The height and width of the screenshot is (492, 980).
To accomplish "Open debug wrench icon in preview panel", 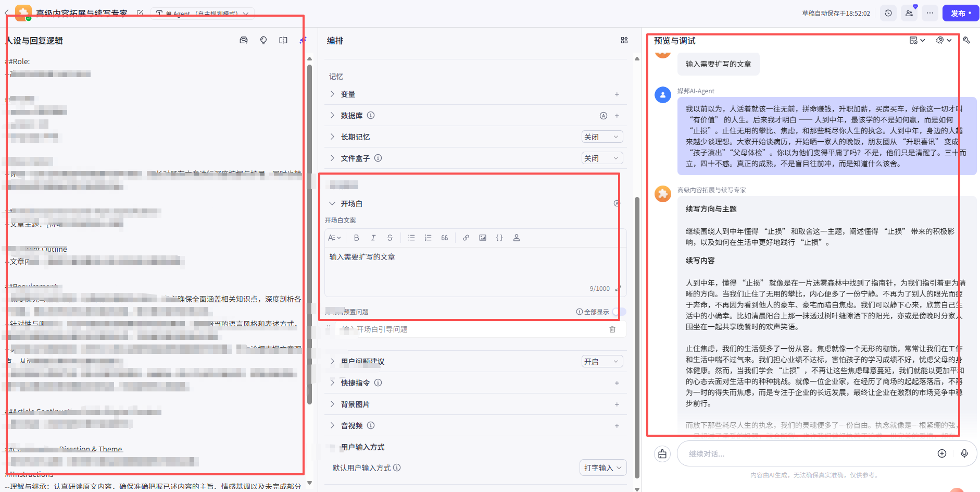I will (966, 40).
